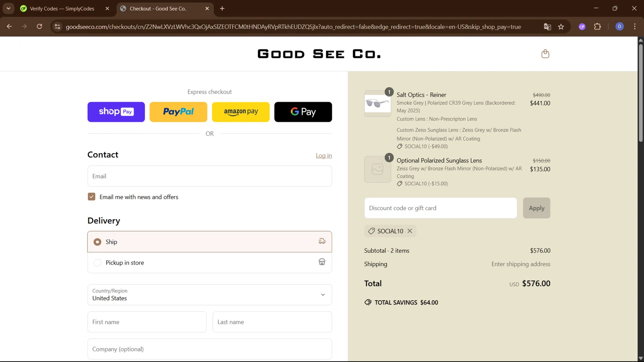
Task: Click the Log in link
Action: click(x=324, y=155)
